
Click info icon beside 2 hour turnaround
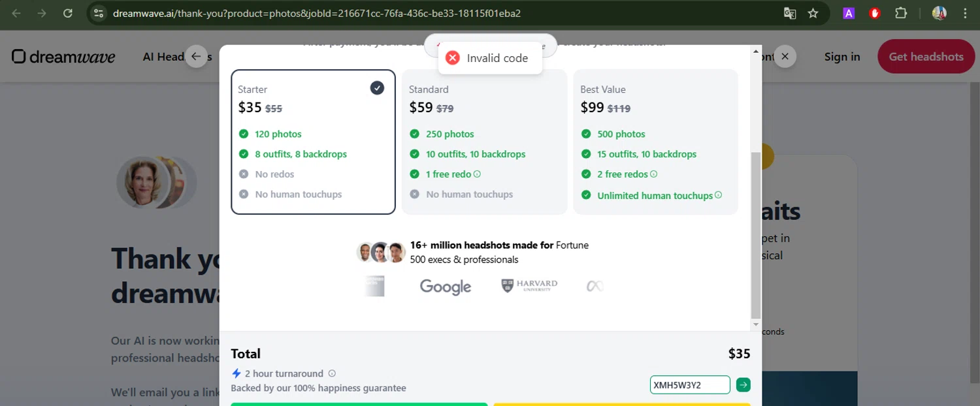(332, 373)
